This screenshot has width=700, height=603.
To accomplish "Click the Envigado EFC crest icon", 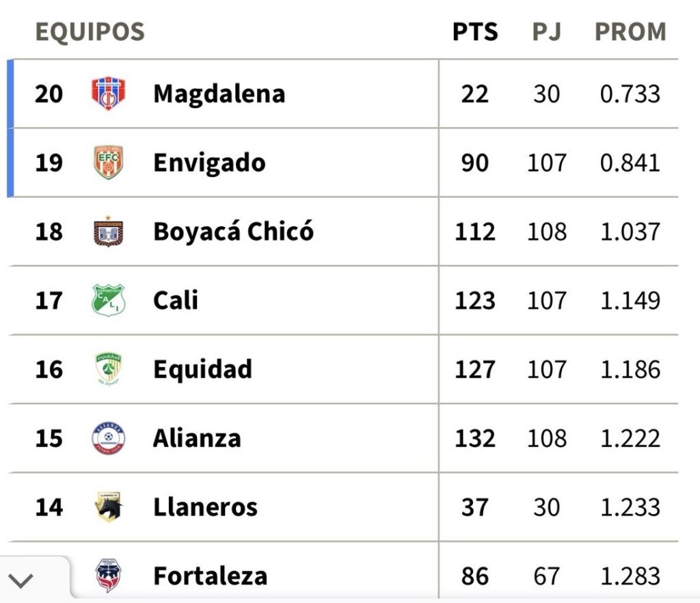I will [109, 163].
